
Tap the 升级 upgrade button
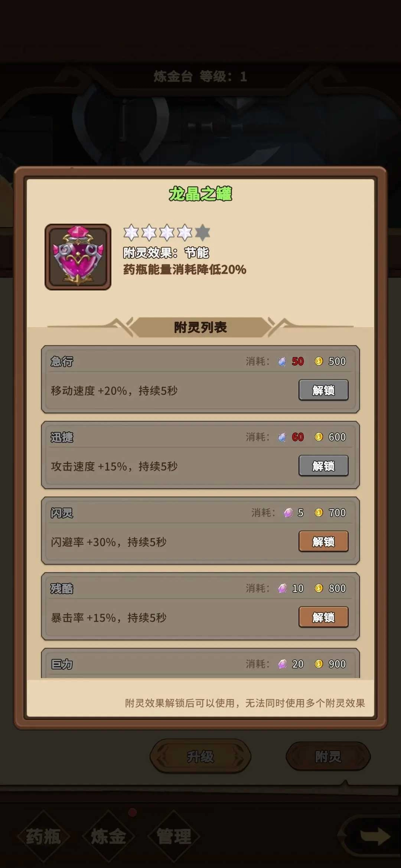pos(200,756)
